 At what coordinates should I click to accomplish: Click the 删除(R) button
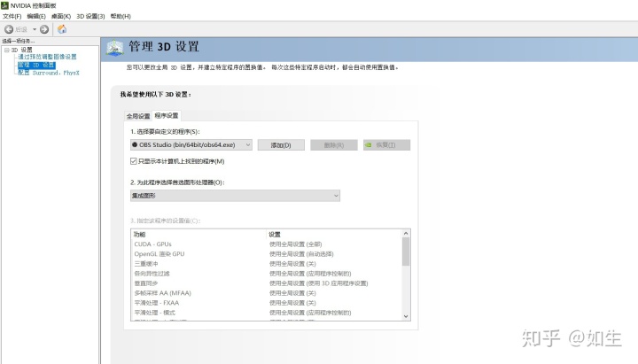pos(334,145)
